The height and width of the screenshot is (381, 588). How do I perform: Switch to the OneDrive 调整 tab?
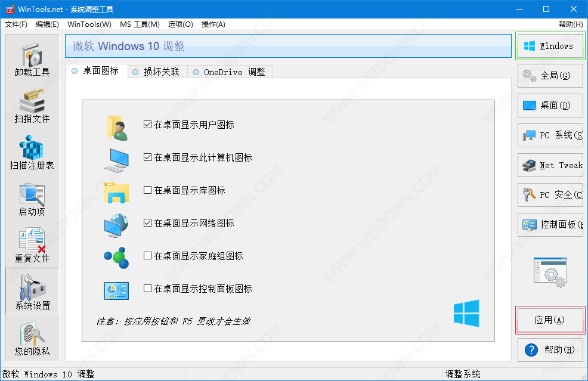pos(230,72)
